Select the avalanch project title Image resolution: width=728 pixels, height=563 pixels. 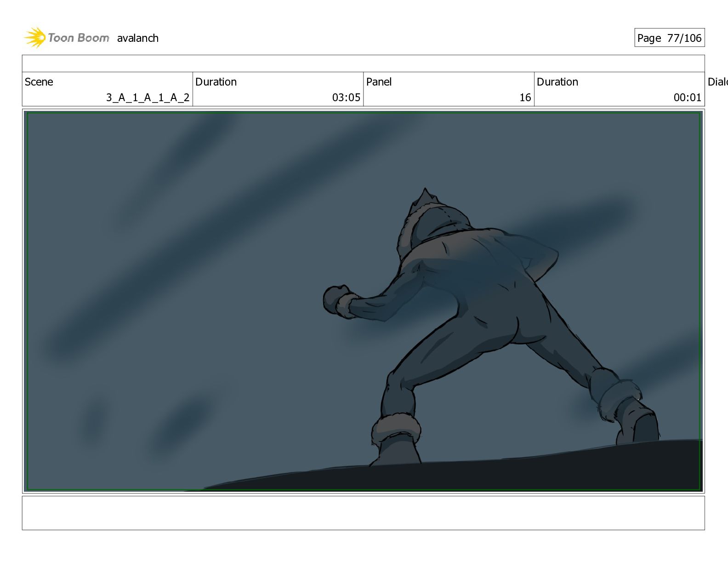138,38
